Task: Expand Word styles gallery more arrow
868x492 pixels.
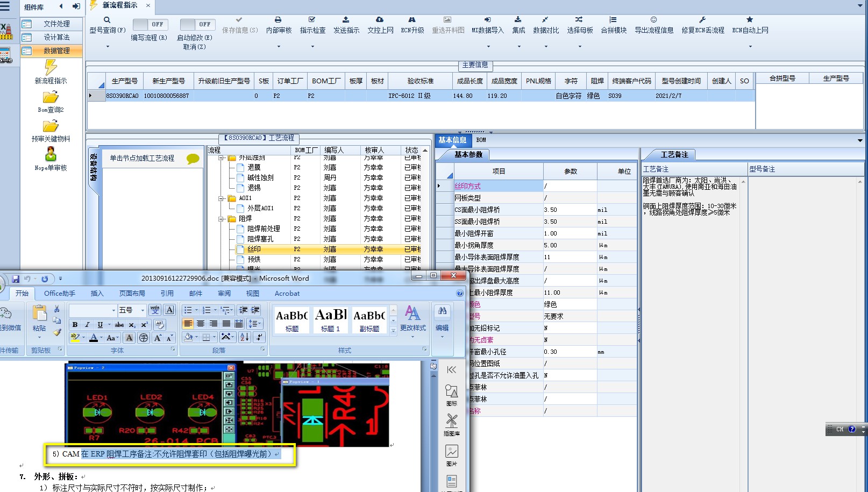Action: click(x=393, y=331)
